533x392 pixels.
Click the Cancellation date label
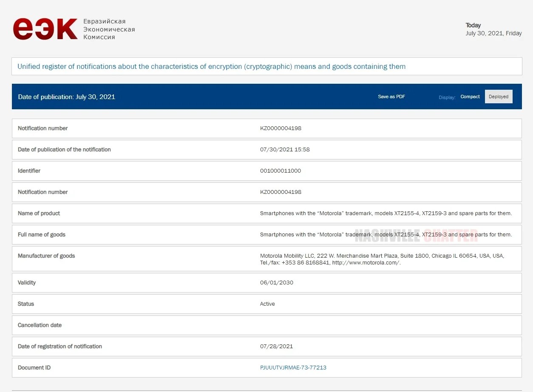click(x=40, y=325)
